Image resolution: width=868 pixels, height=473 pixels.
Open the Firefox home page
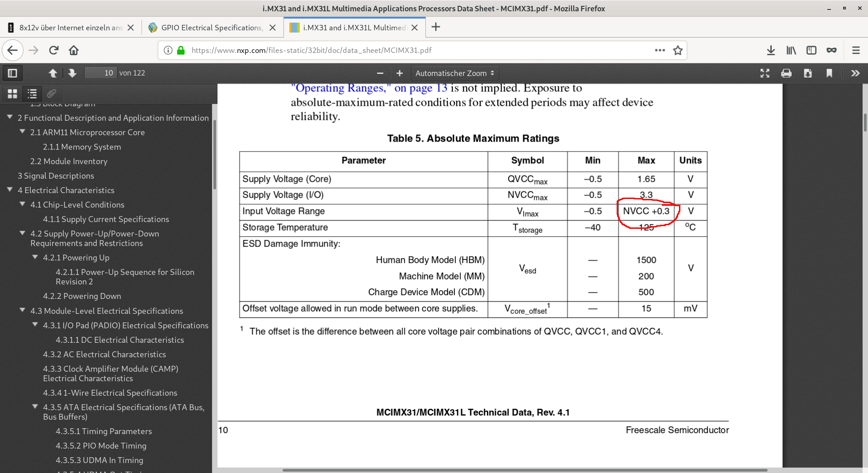[x=74, y=50]
